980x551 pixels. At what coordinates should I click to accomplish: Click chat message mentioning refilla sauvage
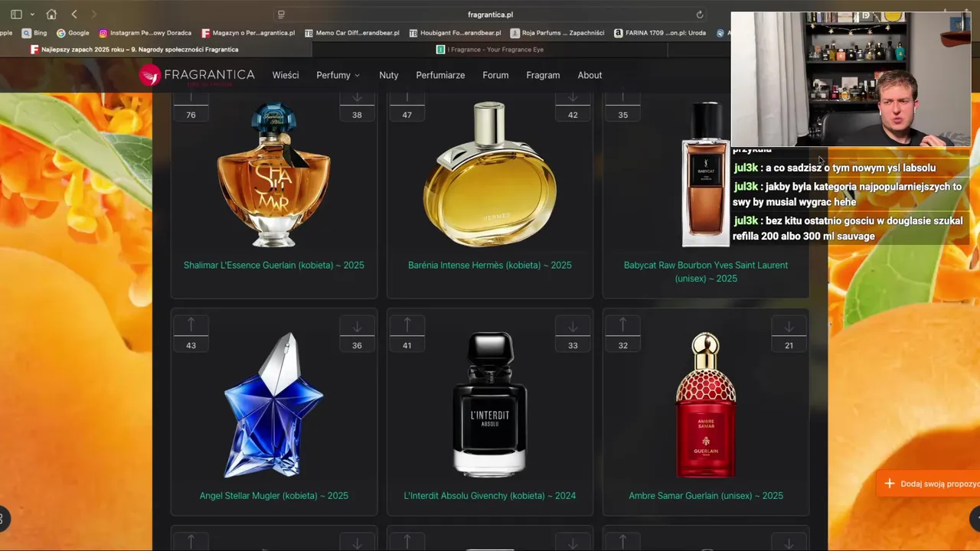(848, 228)
